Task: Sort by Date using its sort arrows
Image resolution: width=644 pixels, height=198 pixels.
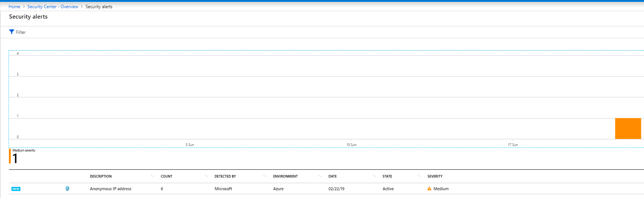Action: click(x=374, y=176)
